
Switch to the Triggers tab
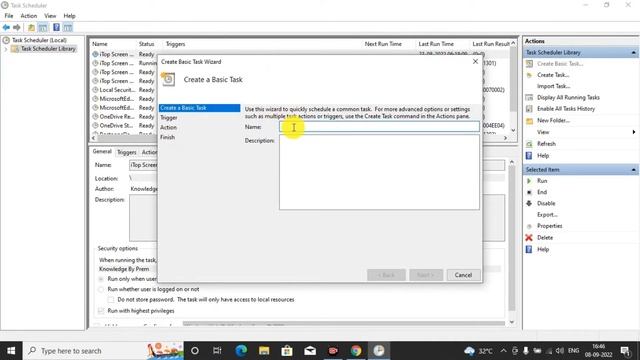point(127,152)
